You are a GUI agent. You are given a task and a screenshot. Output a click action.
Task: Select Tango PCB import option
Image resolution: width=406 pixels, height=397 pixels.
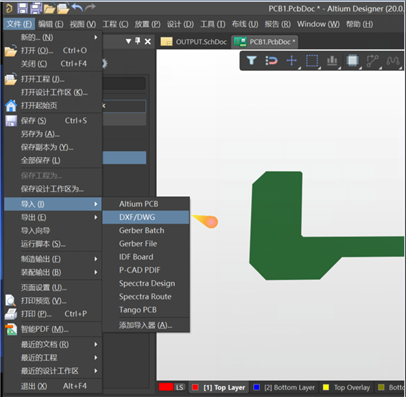[x=146, y=310]
